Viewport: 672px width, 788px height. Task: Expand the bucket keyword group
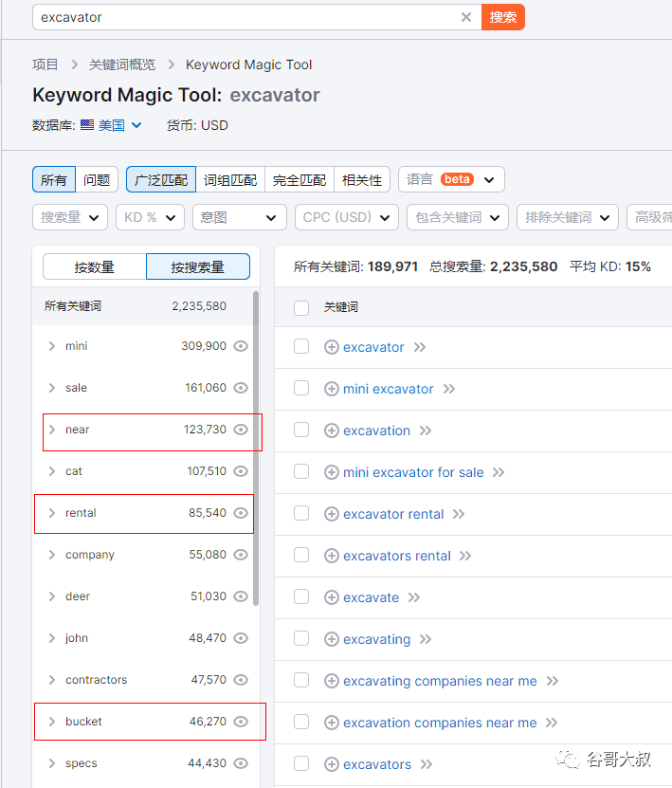point(52,722)
